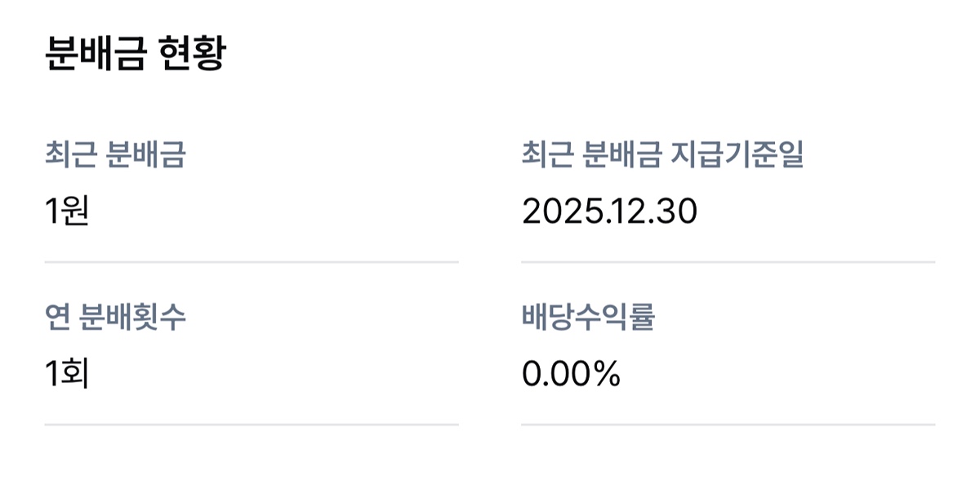Select the "연 분배횟수" label

(115, 318)
